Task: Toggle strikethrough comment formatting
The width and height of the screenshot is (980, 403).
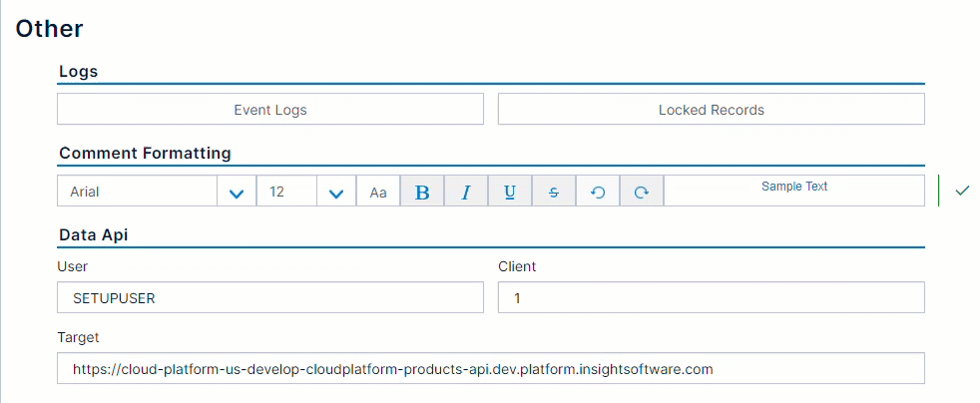Action: click(x=554, y=192)
